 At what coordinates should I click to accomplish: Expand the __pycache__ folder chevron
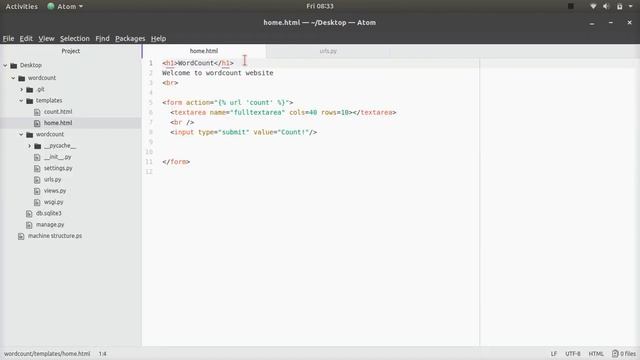(29, 146)
